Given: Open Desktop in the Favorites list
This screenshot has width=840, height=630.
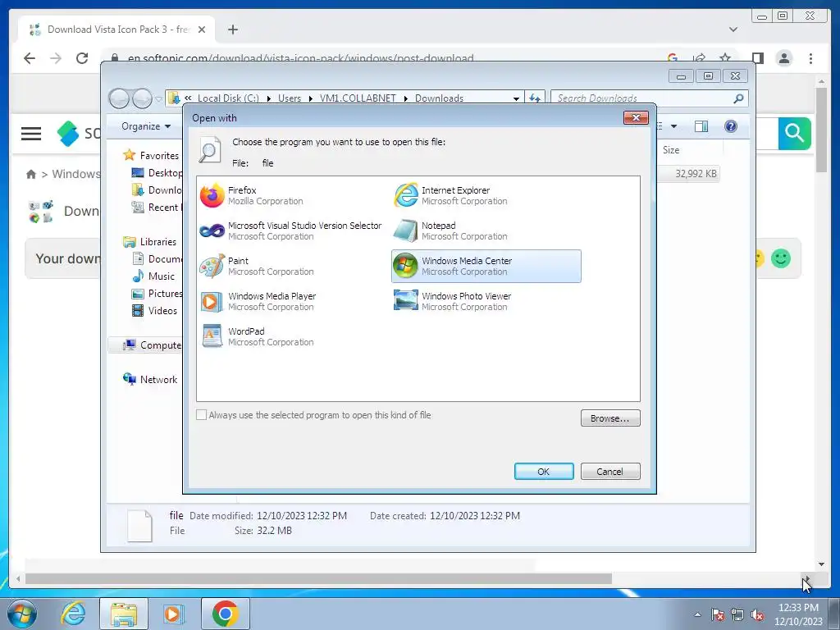Looking at the screenshot, I should coord(157,172).
